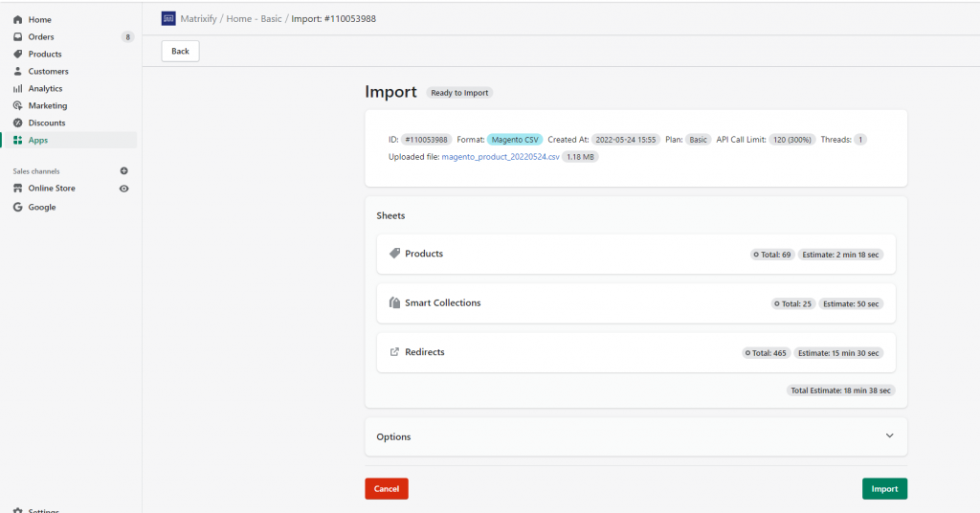Image resolution: width=980 pixels, height=513 pixels.
Task: Go Back using the Back button
Action: pyautogui.click(x=180, y=52)
